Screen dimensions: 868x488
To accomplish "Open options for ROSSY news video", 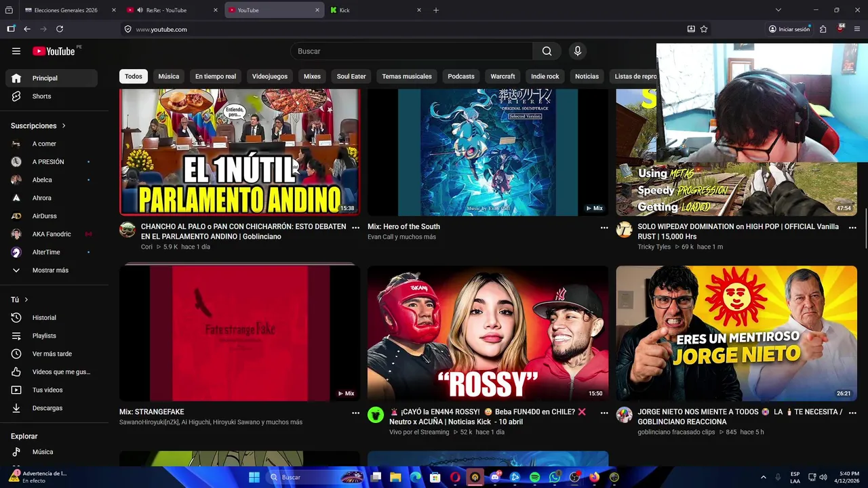I will 604,413.
